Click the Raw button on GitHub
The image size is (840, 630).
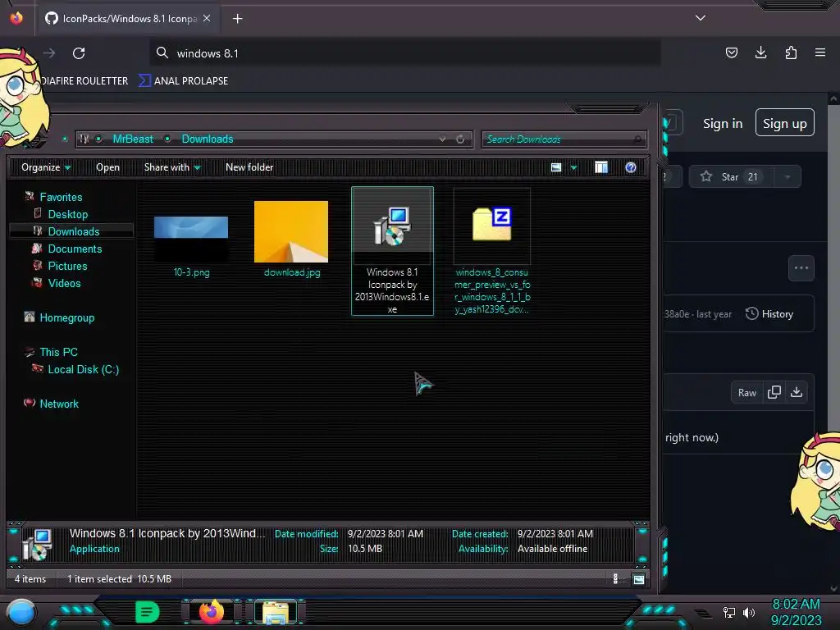point(746,393)
